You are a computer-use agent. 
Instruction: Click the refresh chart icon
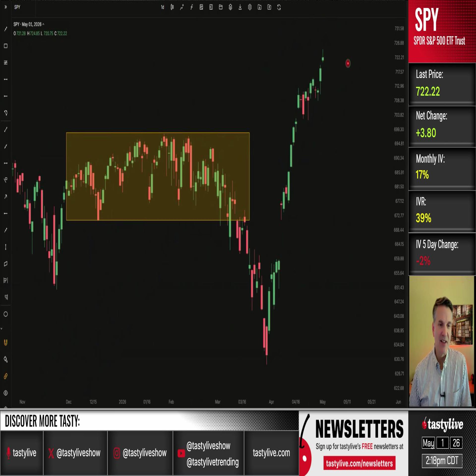[279, 7]
